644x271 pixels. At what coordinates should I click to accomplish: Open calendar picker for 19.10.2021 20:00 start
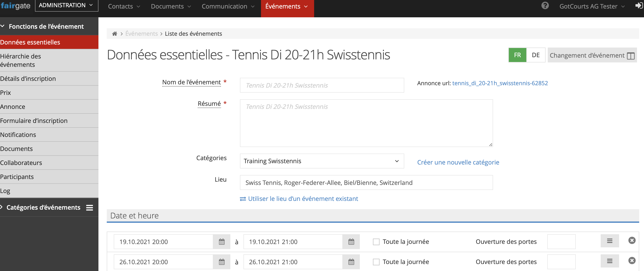pyautogui.click(x=222, y=242)
